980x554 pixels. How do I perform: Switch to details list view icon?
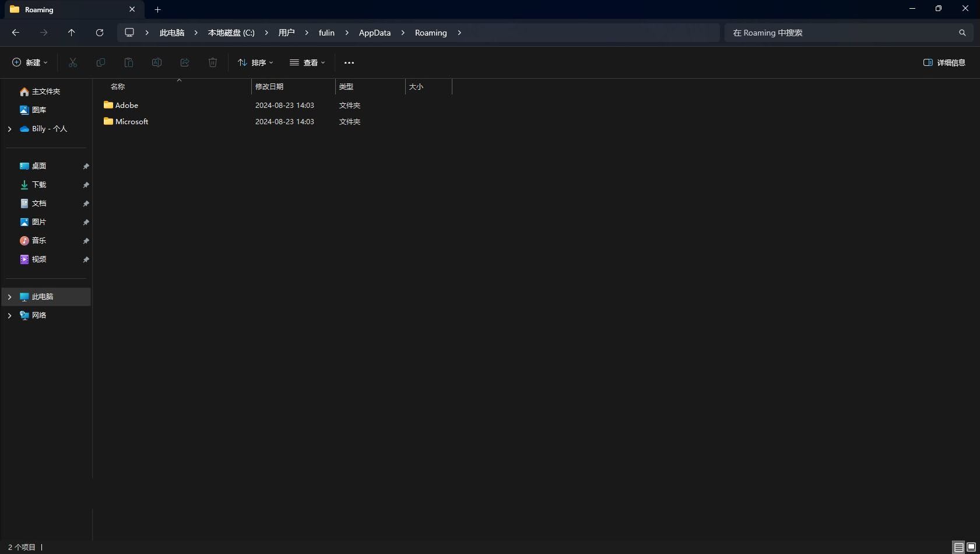(958, 547)
